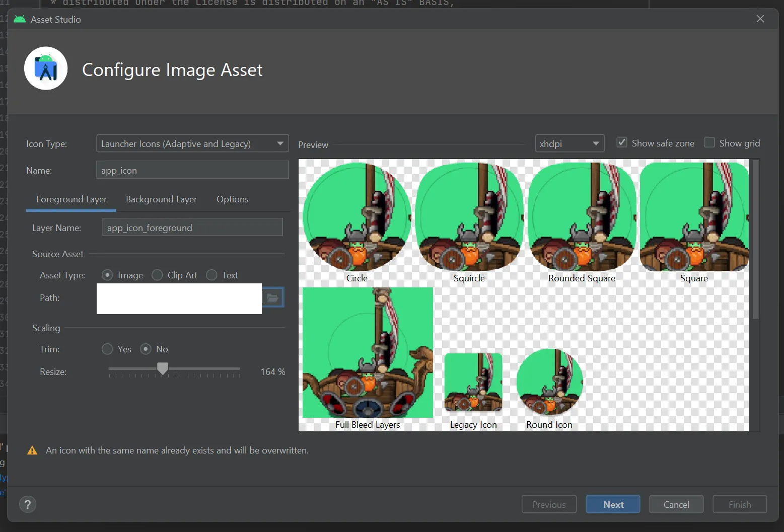
Task: Click the preview pane vertical scrollbar
Action: [755, 240]
